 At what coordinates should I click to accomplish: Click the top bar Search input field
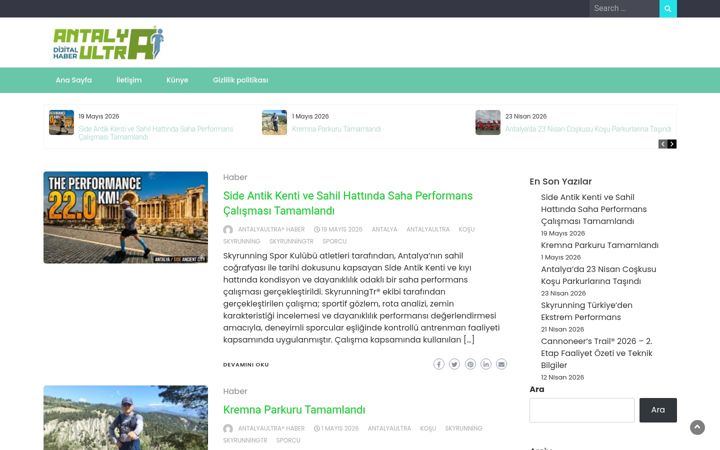click(x=624, y=8)
